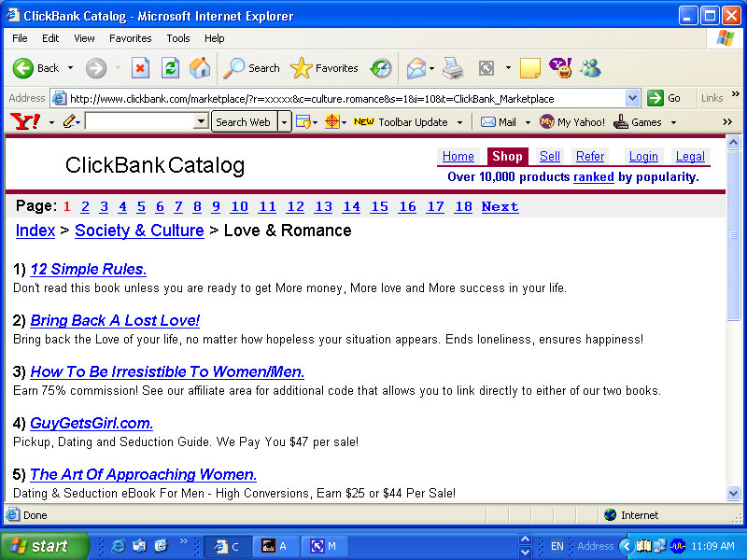Click the Search Web button

point(244,122)
